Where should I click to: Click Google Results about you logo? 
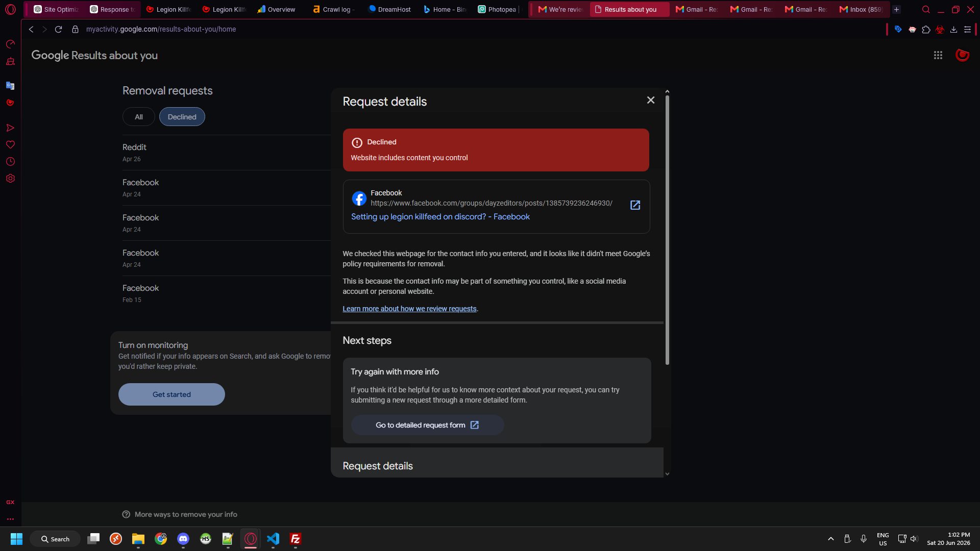tap(94, 55)
